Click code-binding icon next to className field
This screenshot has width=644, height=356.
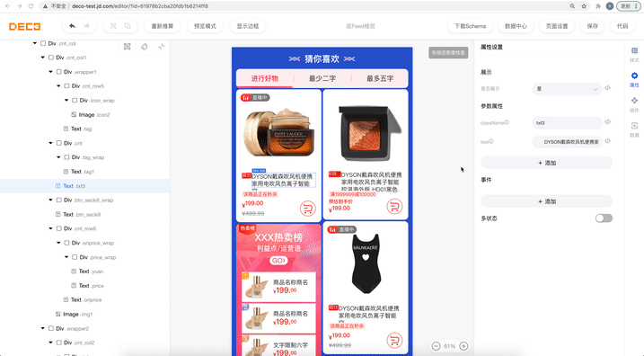(608, 122)
